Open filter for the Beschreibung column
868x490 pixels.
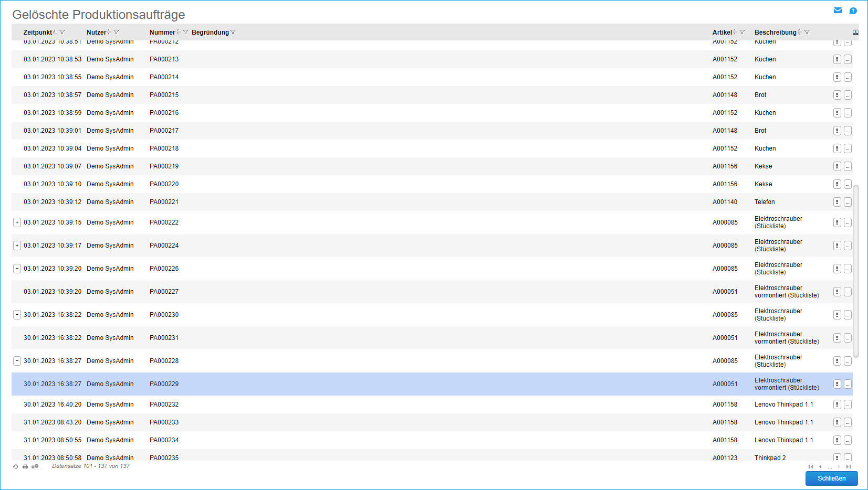point(807,32)
